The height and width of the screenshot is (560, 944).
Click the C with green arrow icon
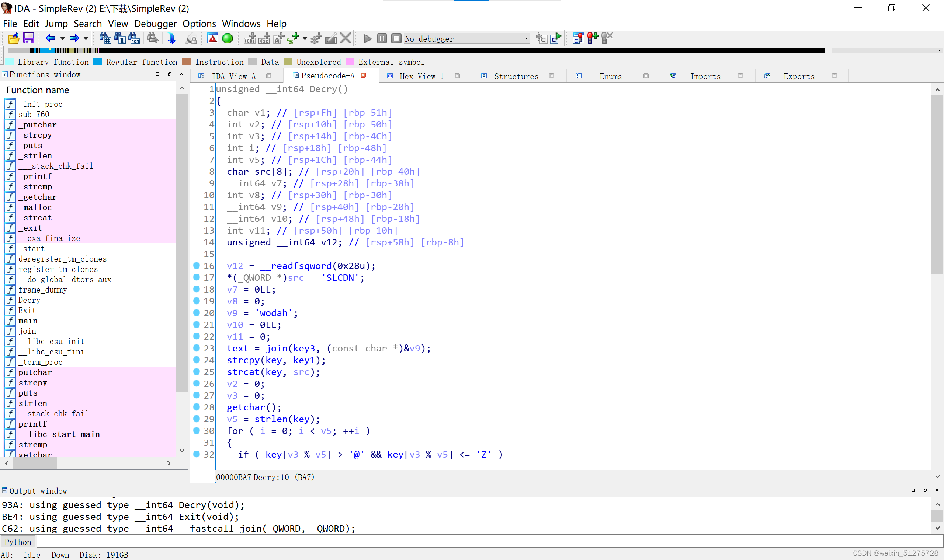556,38
